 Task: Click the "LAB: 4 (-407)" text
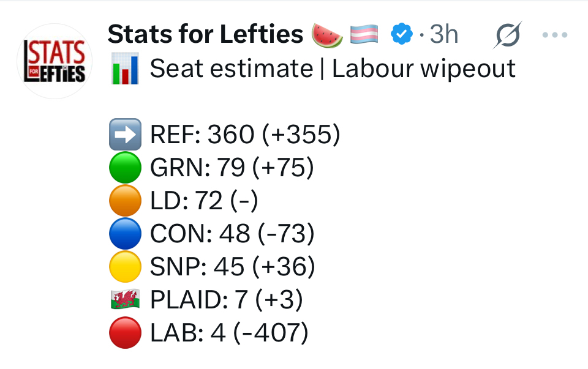click(x=229, y=333)
